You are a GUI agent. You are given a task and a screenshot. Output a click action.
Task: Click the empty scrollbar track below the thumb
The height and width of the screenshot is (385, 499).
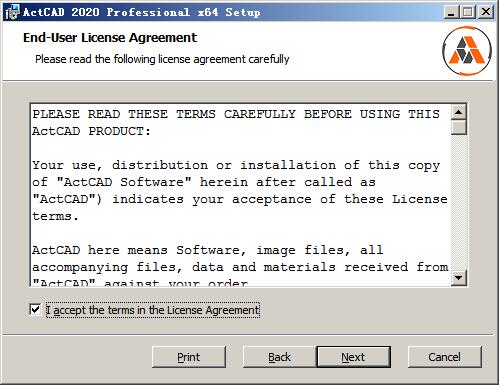click(459, 202)
